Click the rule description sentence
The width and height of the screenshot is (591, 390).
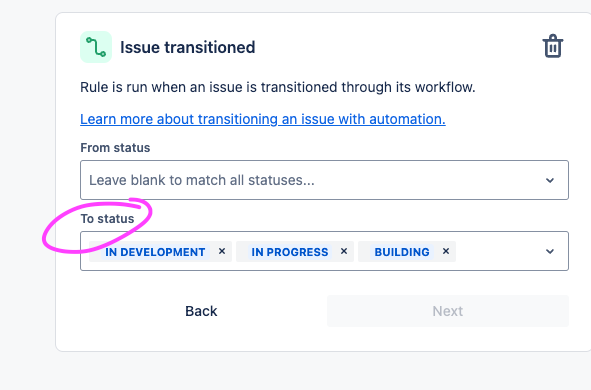coord(278,87)
